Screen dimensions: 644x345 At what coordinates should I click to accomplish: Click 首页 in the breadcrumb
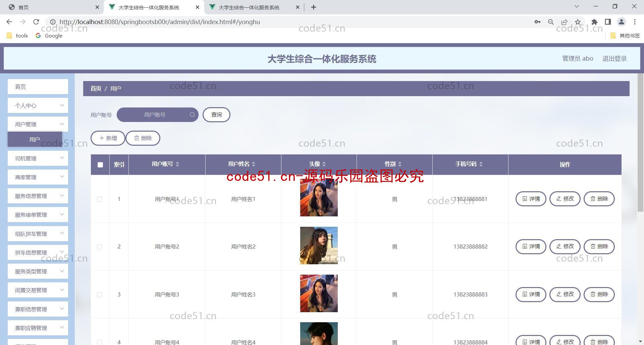[x=96, y=88]
